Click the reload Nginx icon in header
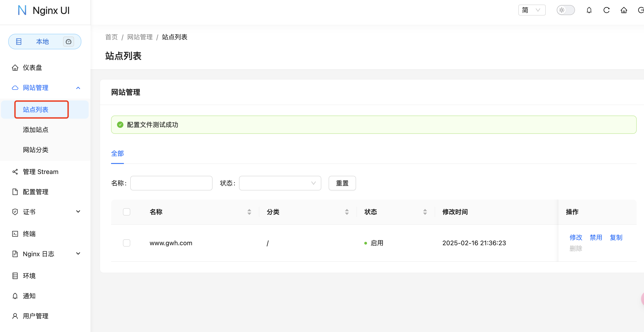Viewport: 644px width, 332px height. (606, 10)
